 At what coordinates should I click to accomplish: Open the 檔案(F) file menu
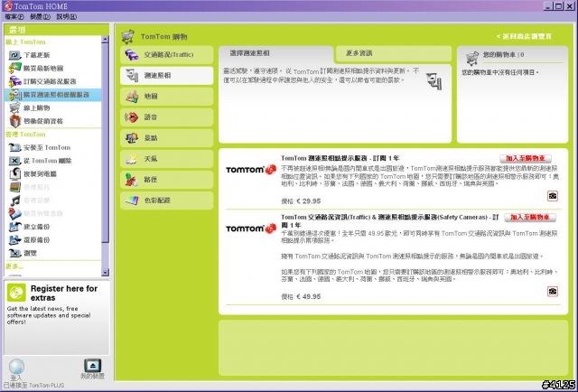pyautogui.click(x=14, y=16)
